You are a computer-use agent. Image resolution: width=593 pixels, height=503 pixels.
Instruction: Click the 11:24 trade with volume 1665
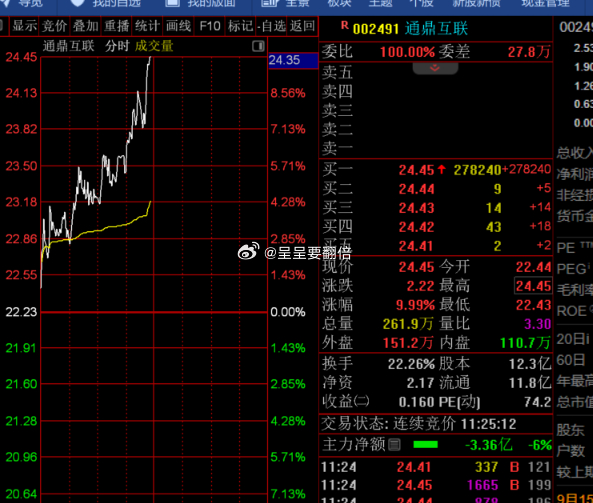[x=436, y=485]
